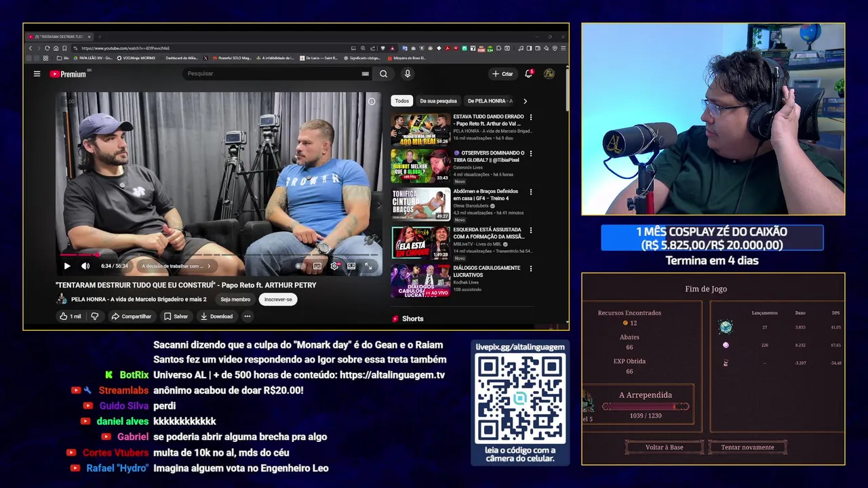Open 'DIÁLOGOS CABULOSAMENTE LUCRATIVOS' live video
This screenshot has height=488, width=868.
420,281
